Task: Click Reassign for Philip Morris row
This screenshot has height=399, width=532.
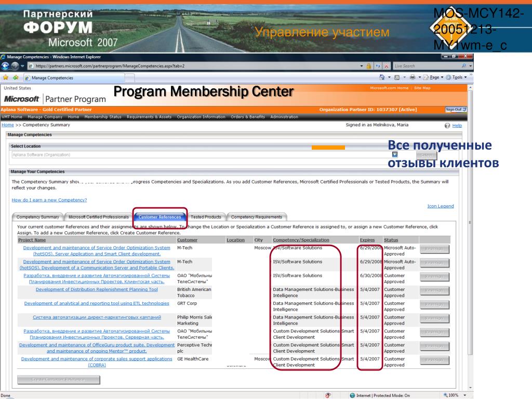Action: click(434, 318)
